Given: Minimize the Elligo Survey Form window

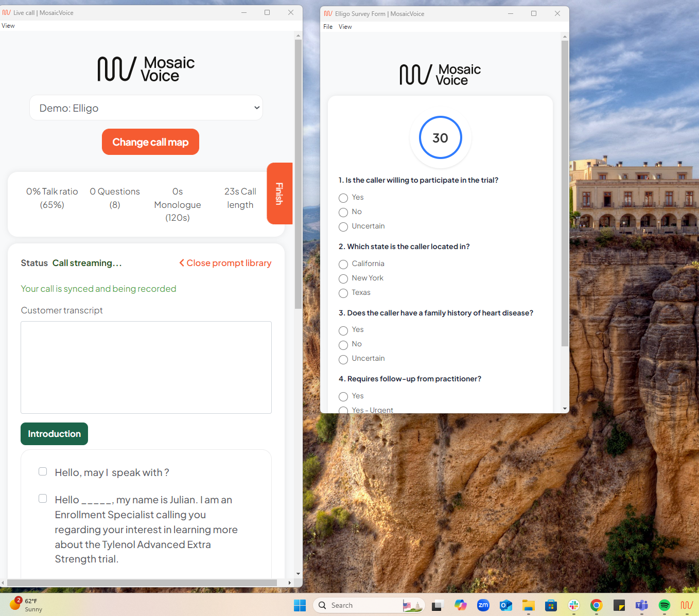Looking at the screenshot, I should click(x=511, y=14).
